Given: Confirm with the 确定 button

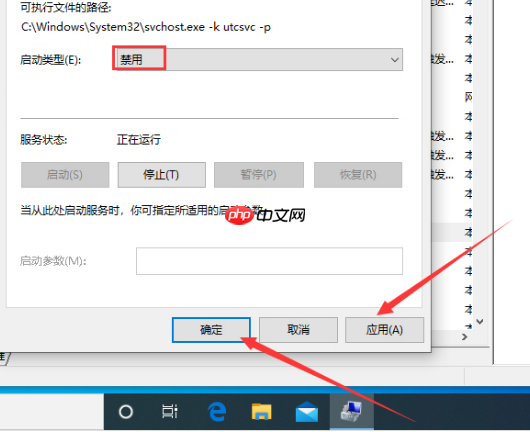Looking at the screenshot, I should (x=211, y=330).
